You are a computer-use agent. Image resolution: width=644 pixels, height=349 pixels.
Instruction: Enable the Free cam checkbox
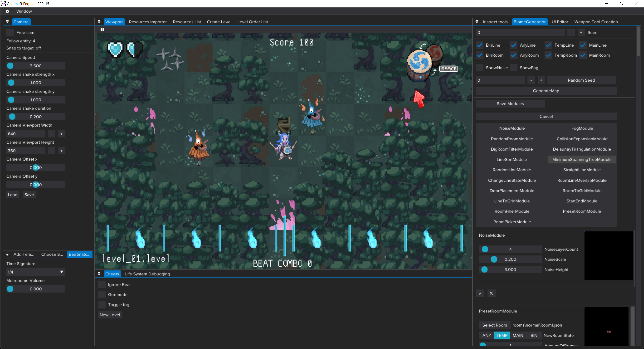(10, 32)
